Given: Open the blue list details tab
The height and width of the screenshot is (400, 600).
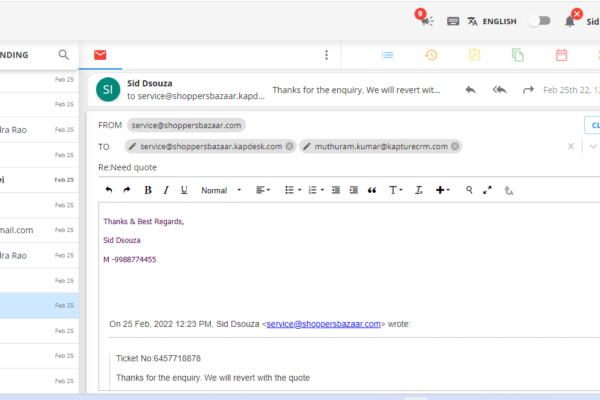Looking at the screenshot, I should (x=387, y=55).
